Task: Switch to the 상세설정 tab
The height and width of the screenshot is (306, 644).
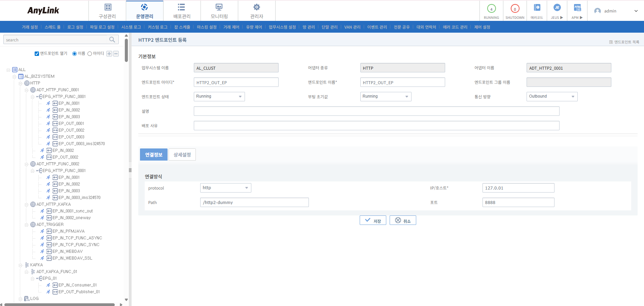Action: click(x=182, y=154)
